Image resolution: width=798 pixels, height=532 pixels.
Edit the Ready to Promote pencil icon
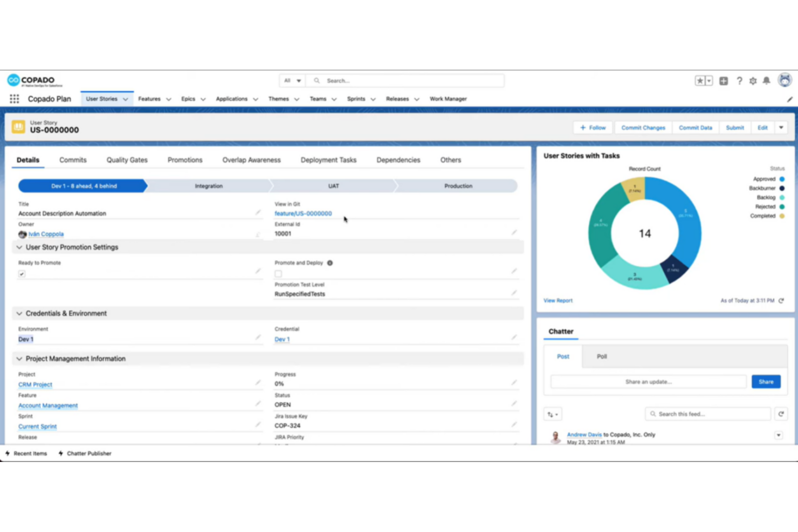tap(258, 271)
